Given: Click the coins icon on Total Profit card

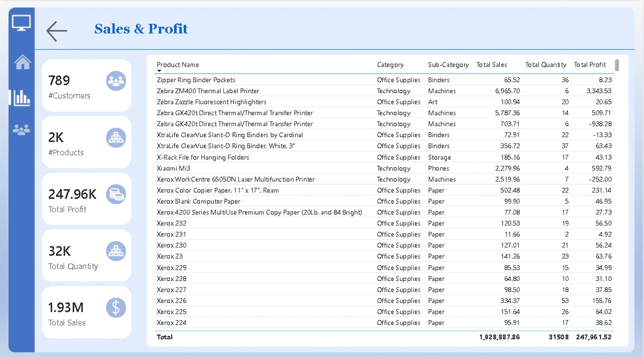Looking at the screenshot, I should [x=116, y=194].
